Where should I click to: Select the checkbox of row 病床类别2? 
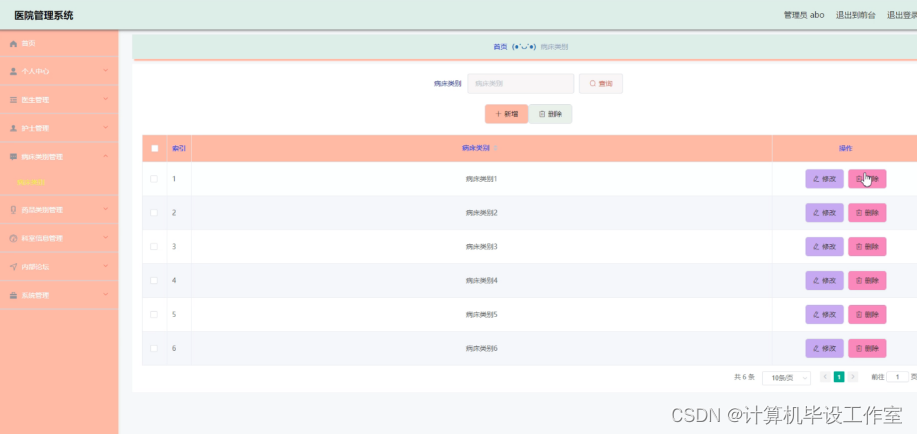pyautogui.click(x=154, y=213)
